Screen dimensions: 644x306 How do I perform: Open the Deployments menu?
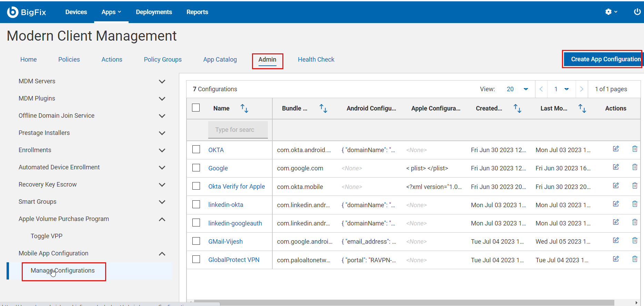[154, 12]
